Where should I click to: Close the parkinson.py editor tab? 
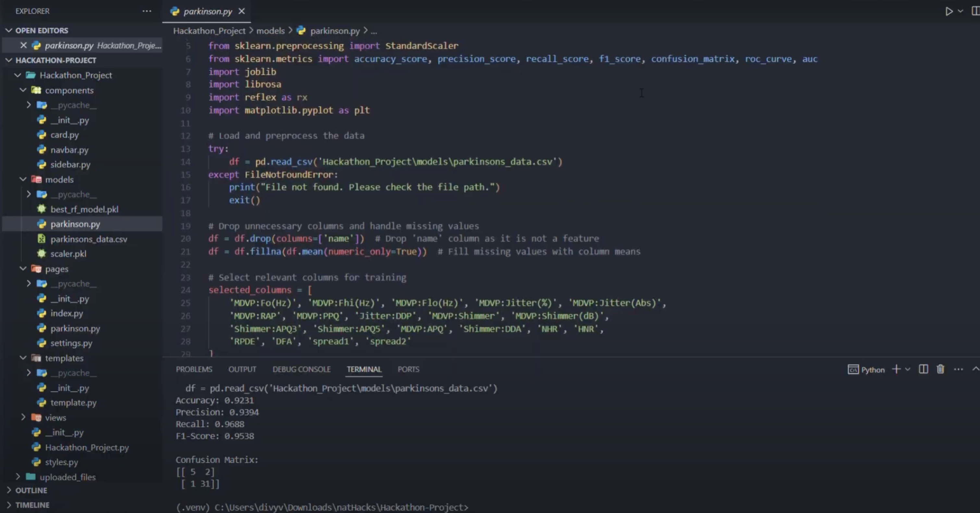pos(241,11)
